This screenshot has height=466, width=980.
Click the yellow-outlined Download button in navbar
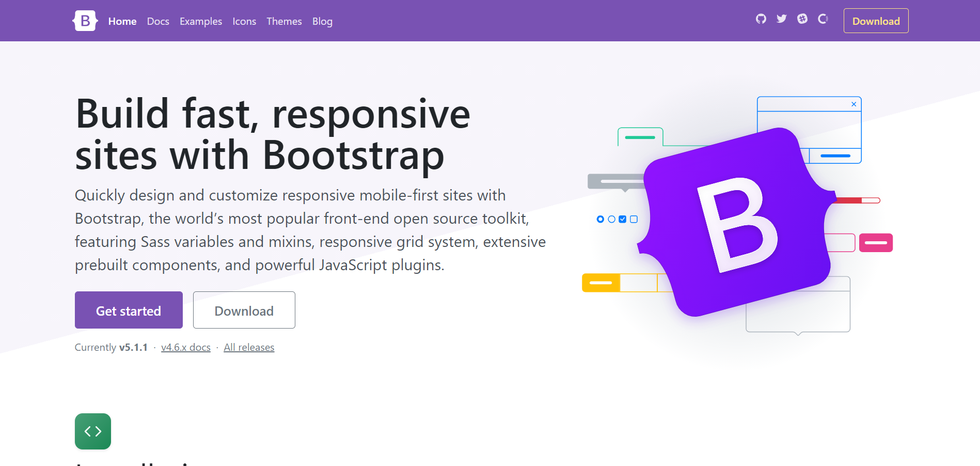click(876, 21)
